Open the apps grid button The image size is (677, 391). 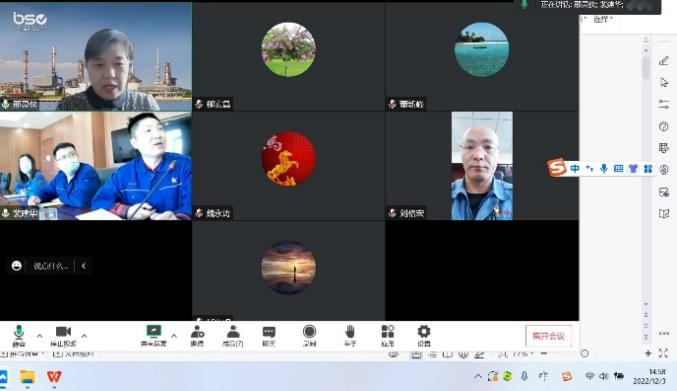tap(388, 335)
